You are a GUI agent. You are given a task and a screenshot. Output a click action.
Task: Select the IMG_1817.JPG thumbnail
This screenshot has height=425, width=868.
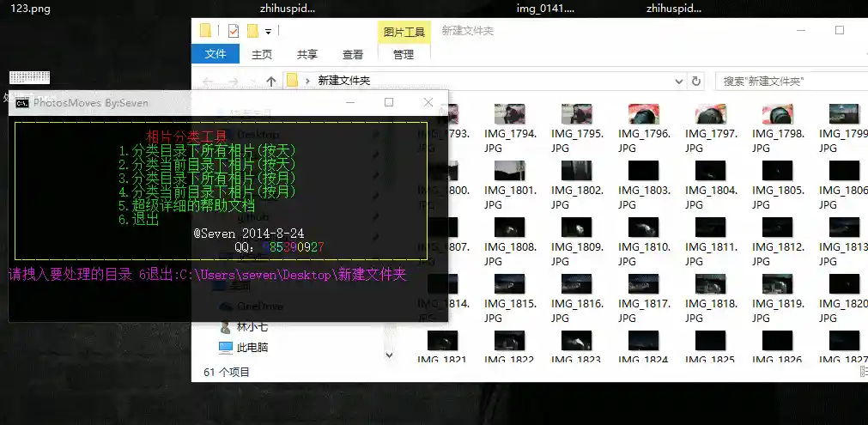(644, 284)
